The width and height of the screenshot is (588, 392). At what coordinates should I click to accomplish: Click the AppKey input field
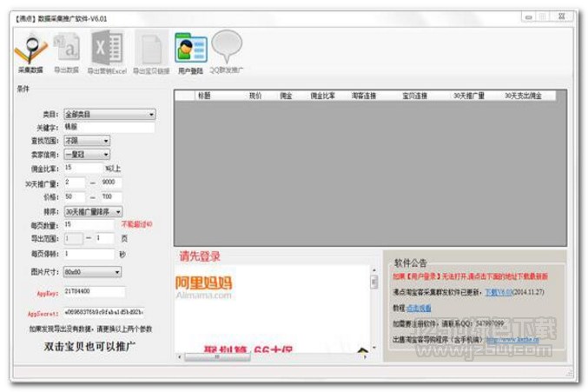click(94, 292)
